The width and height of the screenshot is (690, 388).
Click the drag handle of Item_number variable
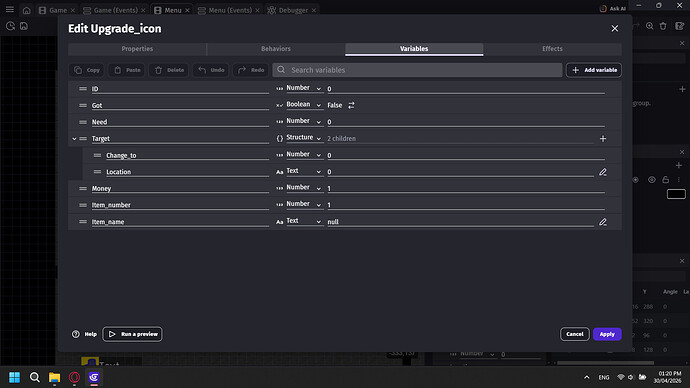point(83,205)
